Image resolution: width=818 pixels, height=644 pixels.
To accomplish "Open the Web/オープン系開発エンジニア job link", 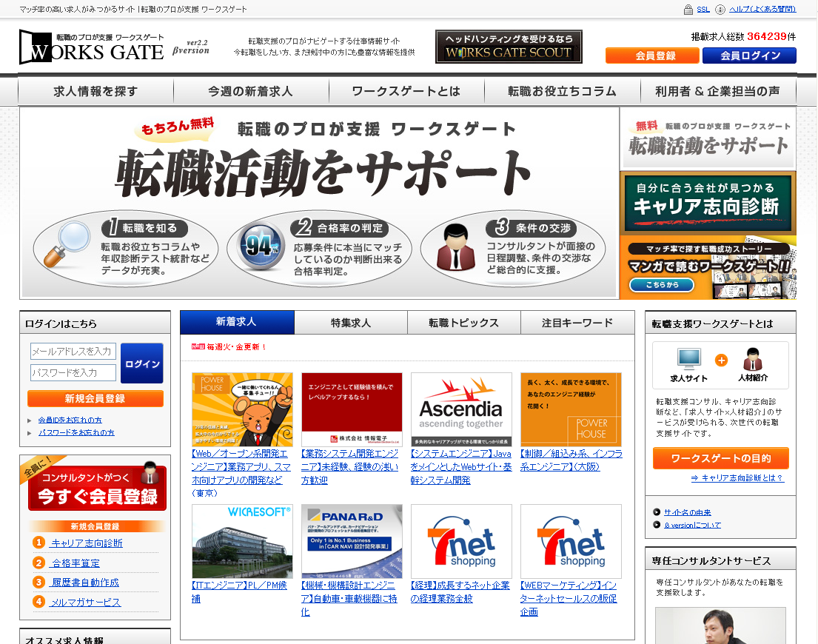I will click(x=241, y=473).
